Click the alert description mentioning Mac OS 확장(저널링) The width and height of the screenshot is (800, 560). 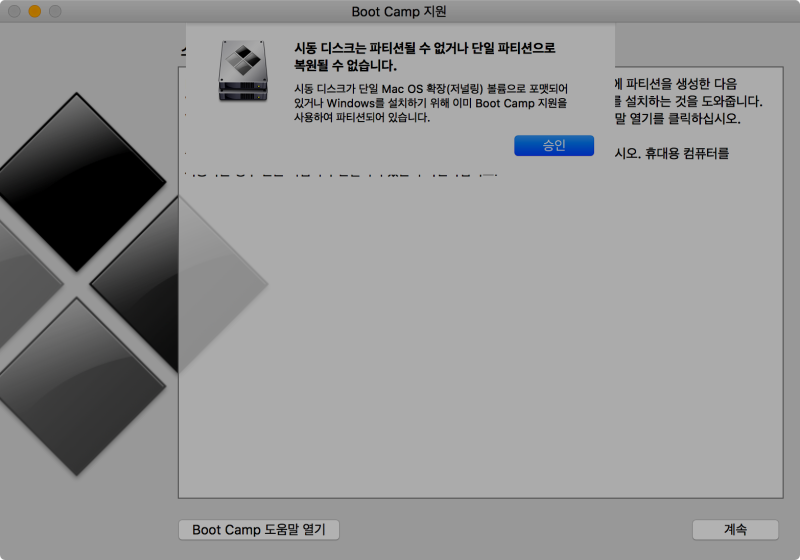pos(431,103)
